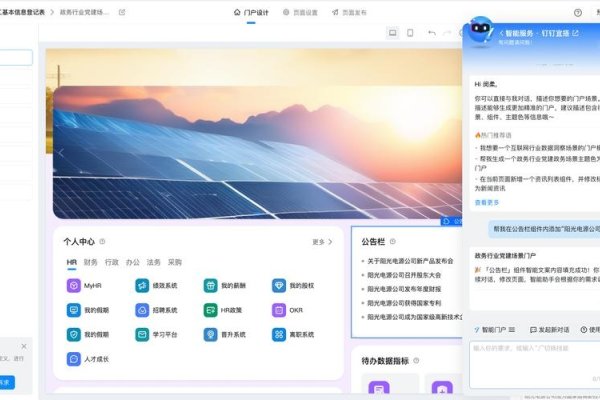The image size is (600, 400).
Task: Switch to 财务 tab
Action: click(x=90, y=263)
